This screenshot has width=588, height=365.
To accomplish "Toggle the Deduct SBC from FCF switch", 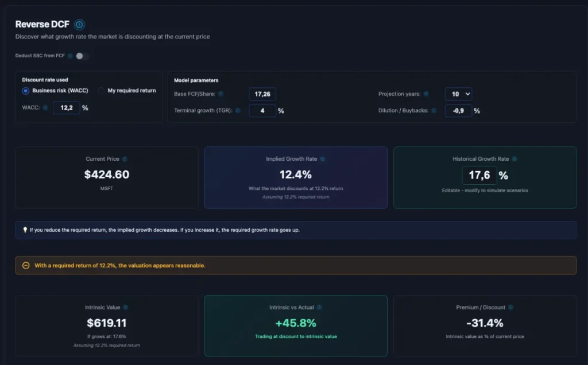I will (x=83, y=56).
